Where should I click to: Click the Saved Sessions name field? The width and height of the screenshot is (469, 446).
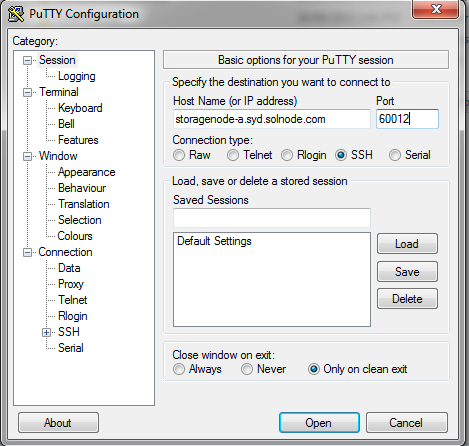point(272,218)
